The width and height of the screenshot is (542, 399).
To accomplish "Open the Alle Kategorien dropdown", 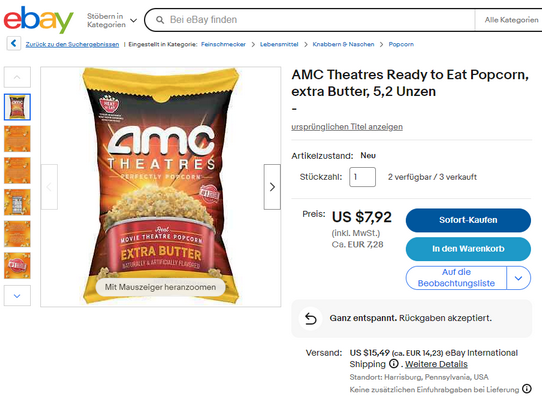I will click(x=511, y=20).
